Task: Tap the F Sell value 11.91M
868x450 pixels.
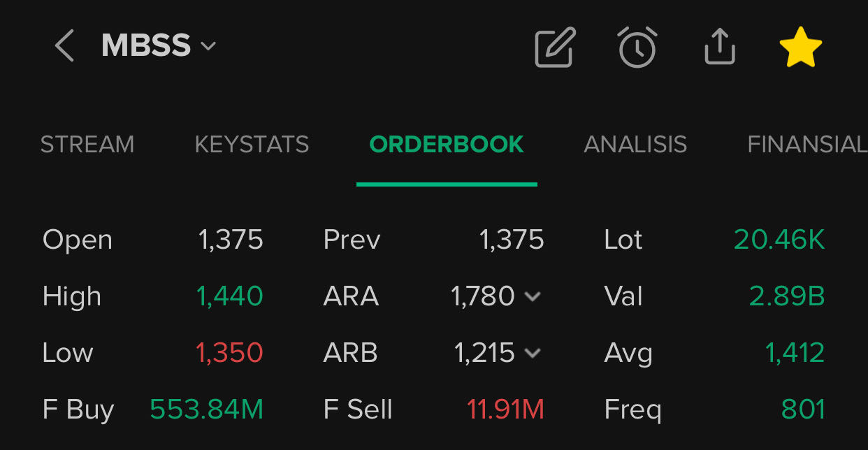Action: [x=505, y=409]
